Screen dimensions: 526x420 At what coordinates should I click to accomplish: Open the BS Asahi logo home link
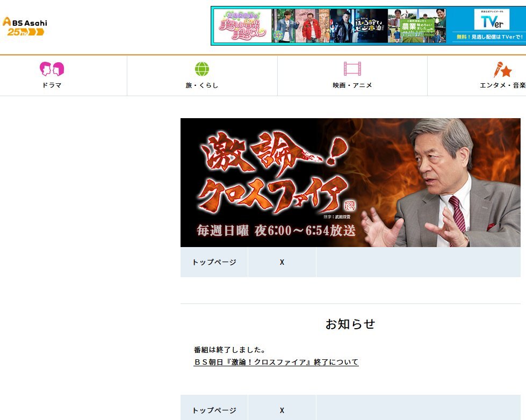[x=25, y=26]
